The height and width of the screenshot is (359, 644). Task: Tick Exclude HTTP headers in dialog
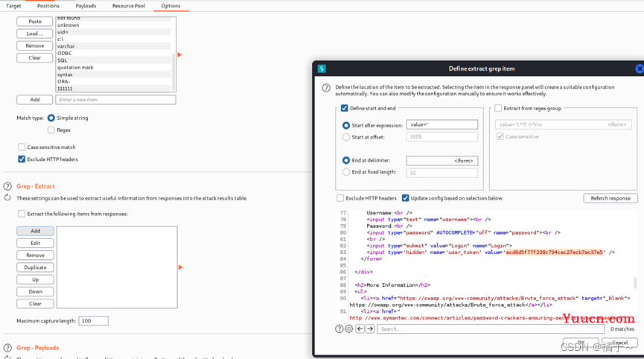(340, 198)
